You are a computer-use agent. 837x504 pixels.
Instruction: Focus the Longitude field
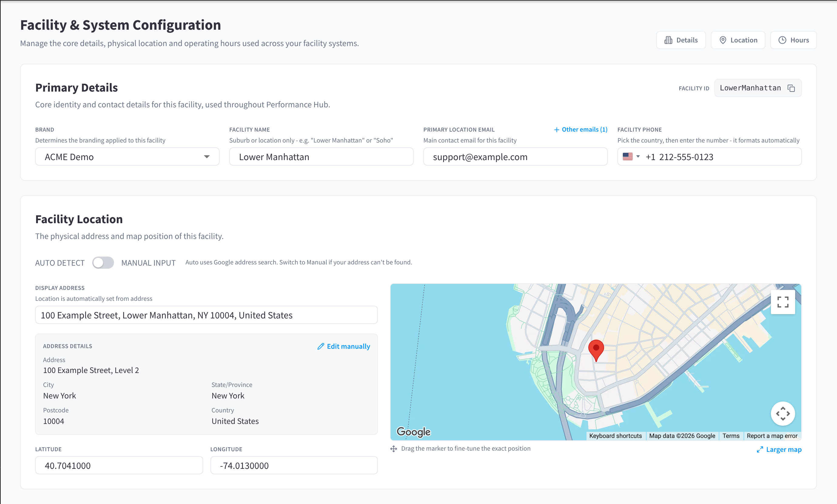(x=294, y=465)
